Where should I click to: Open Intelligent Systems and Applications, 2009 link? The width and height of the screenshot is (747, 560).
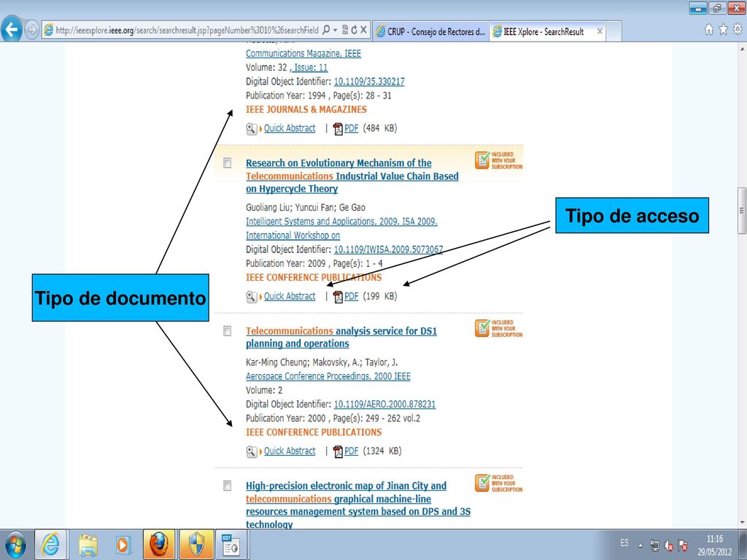tap(341, 228)
